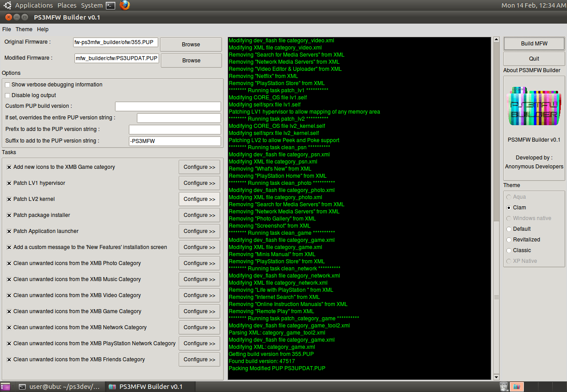Uncheck the Patch LV1 hypervisor task

tap(9, 183)
